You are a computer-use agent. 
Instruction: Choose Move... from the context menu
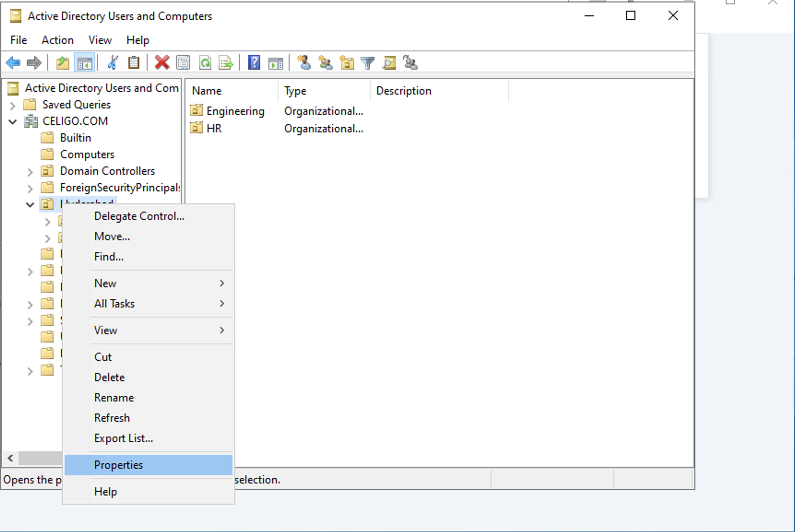148,236
